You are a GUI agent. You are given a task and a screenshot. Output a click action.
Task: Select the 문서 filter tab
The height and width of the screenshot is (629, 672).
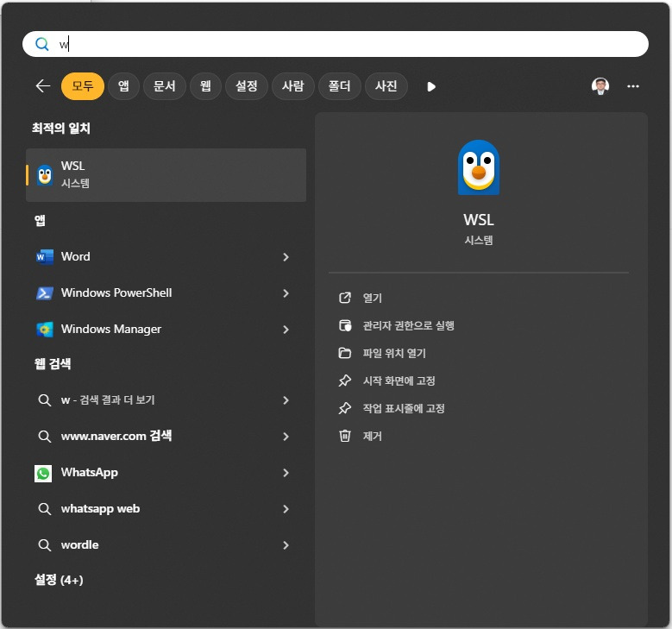pyautogui.click(x=165, y=86)
